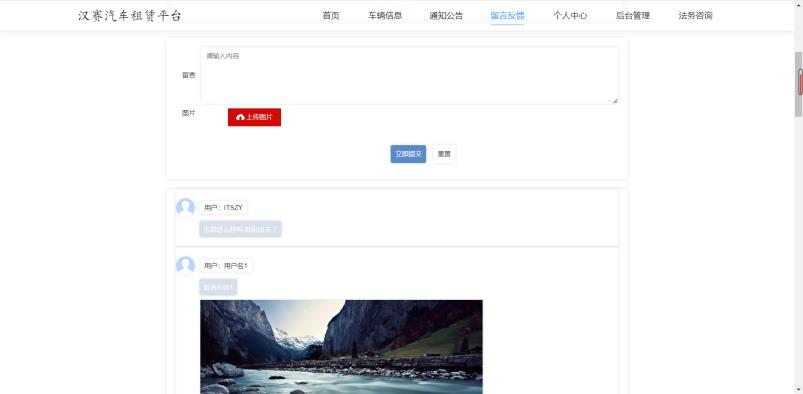This screenshot has height=394, width=803.
Task: Open the 法务咨询 link
Action: 695,16
